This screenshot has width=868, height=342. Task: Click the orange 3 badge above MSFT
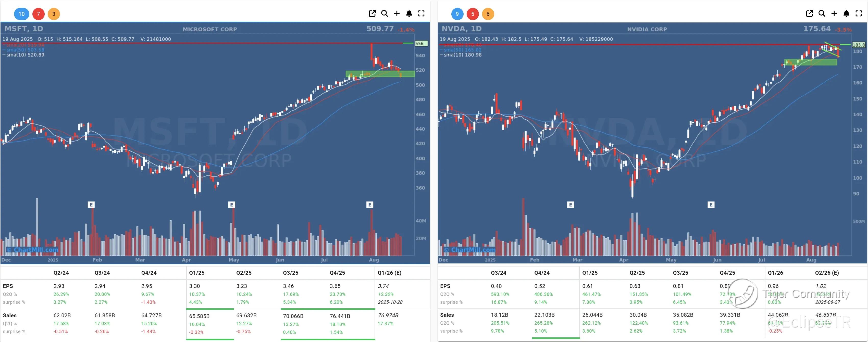click(x=54, y=14)
